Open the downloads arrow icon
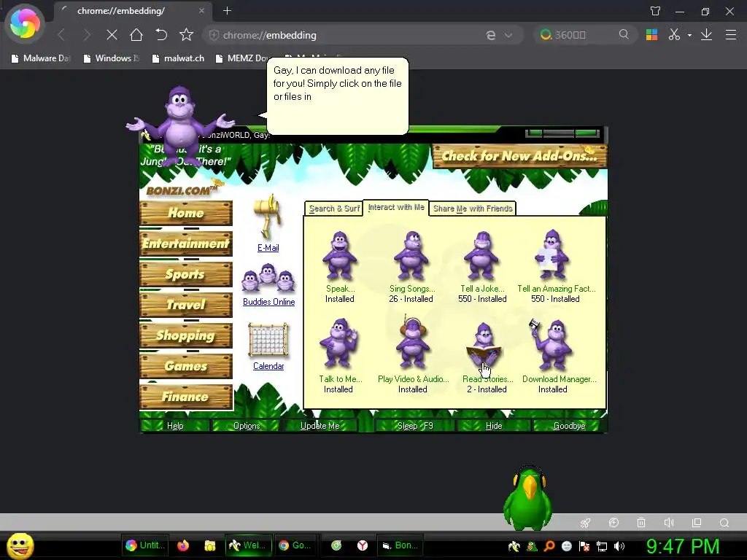747x560 pixels. (706, 35)
